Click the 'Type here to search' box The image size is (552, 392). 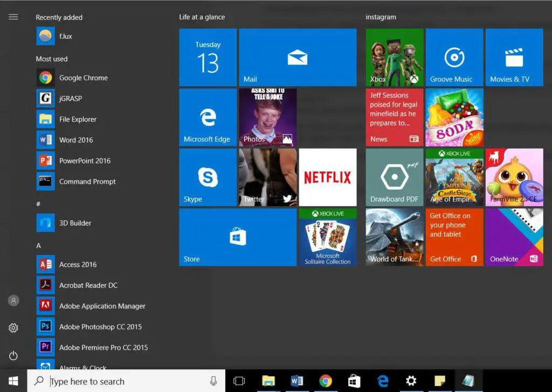(x=126, y=381)
